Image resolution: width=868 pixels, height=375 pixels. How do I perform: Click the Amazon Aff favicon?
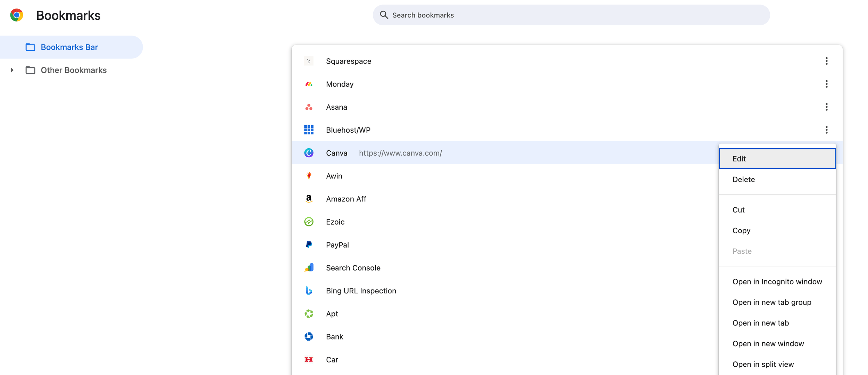pyautogui.click(x=309, y=199)
